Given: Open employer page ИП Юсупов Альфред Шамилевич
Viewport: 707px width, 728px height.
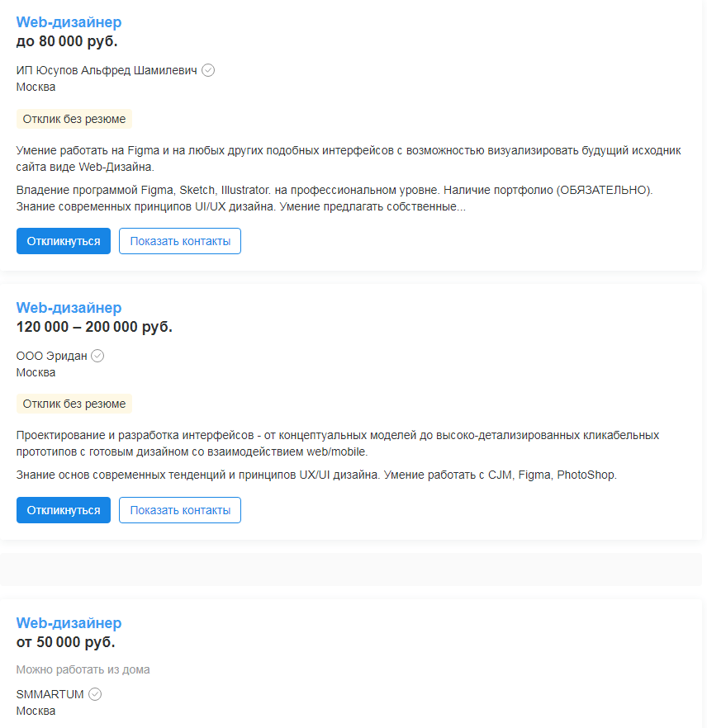Looking at the screenshot, I should [107, 71].
